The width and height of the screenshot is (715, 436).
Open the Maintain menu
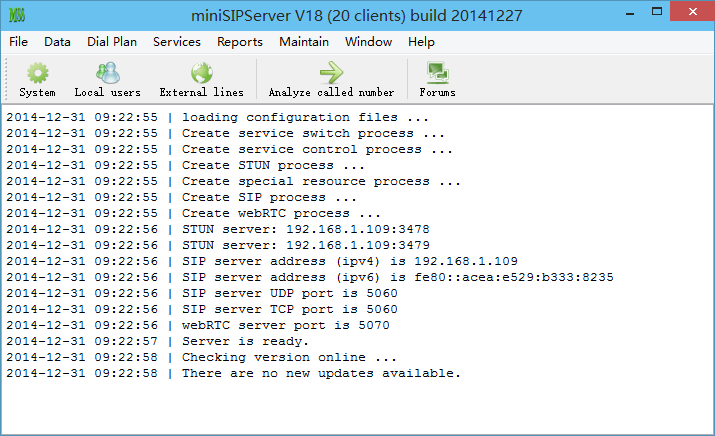[304, 42]
